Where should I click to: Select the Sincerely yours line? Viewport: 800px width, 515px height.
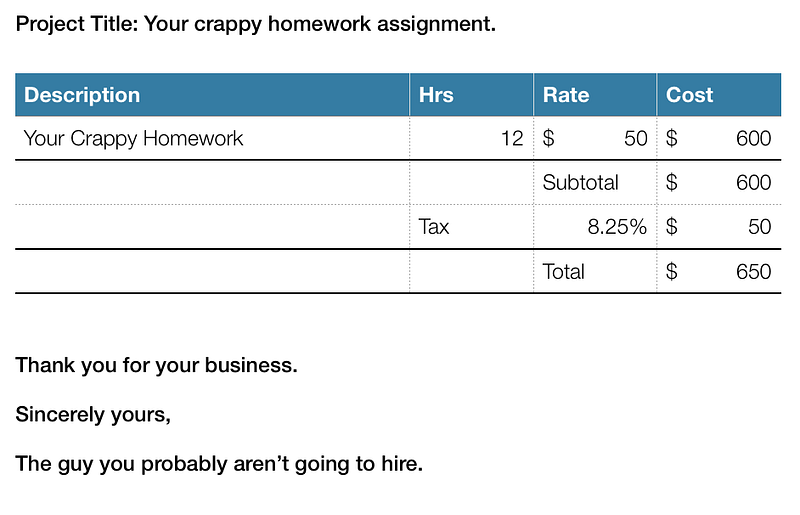pyautogui.click(x=93, y=414)
